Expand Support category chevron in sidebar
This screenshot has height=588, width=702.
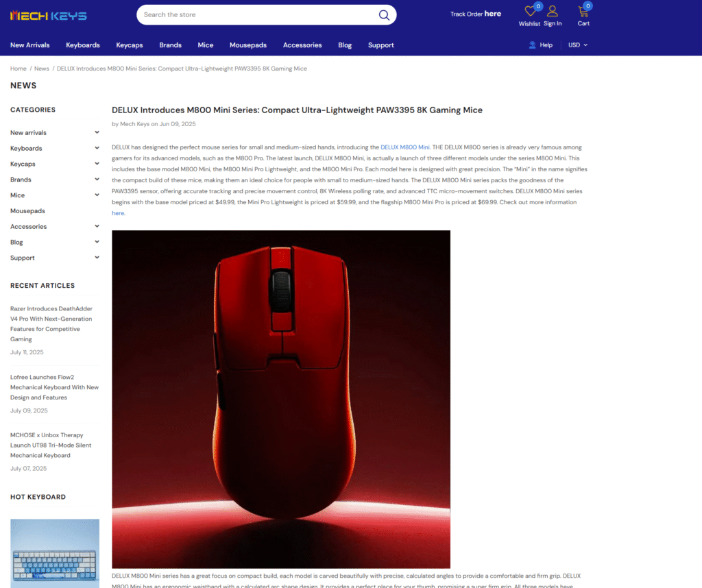pos(97,258)
